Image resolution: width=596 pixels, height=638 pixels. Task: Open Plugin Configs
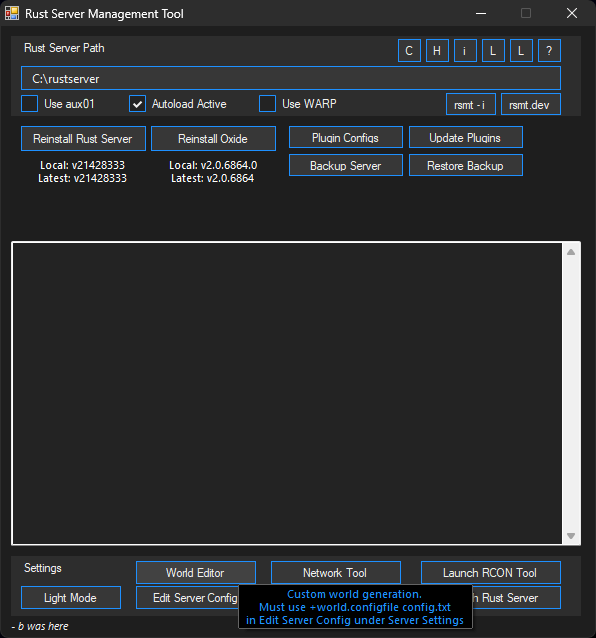coord(346,138)
